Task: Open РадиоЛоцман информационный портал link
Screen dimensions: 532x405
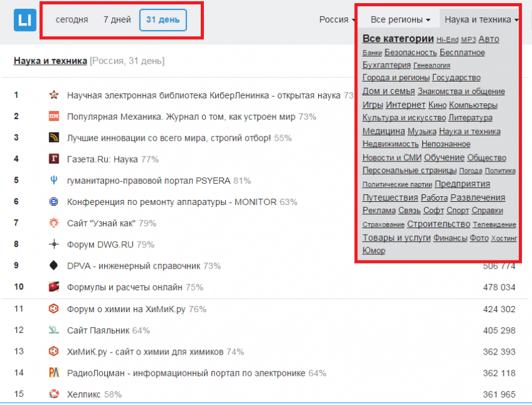Action: pyautogui.click(x=186, y=373)
